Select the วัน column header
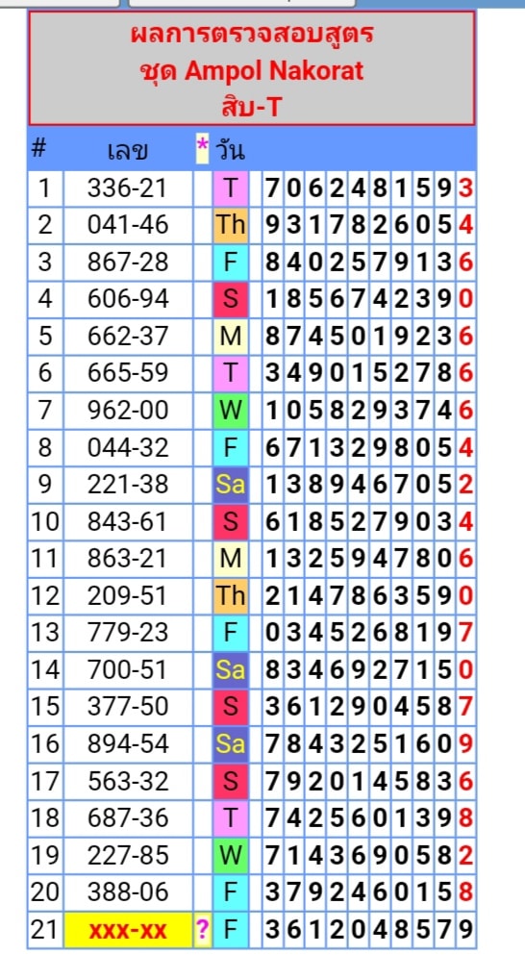The height and width of the screenshot is (980, 525). (x=230, y=150)
